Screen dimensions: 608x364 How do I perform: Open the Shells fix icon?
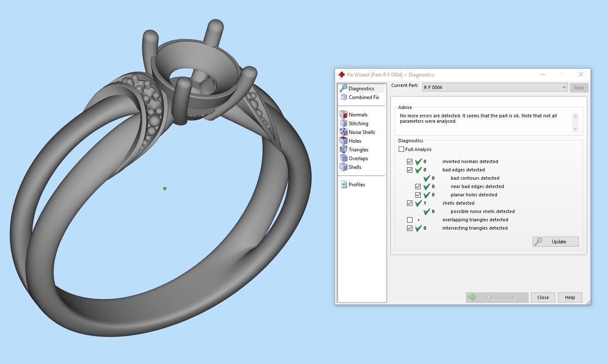(343, 167)
